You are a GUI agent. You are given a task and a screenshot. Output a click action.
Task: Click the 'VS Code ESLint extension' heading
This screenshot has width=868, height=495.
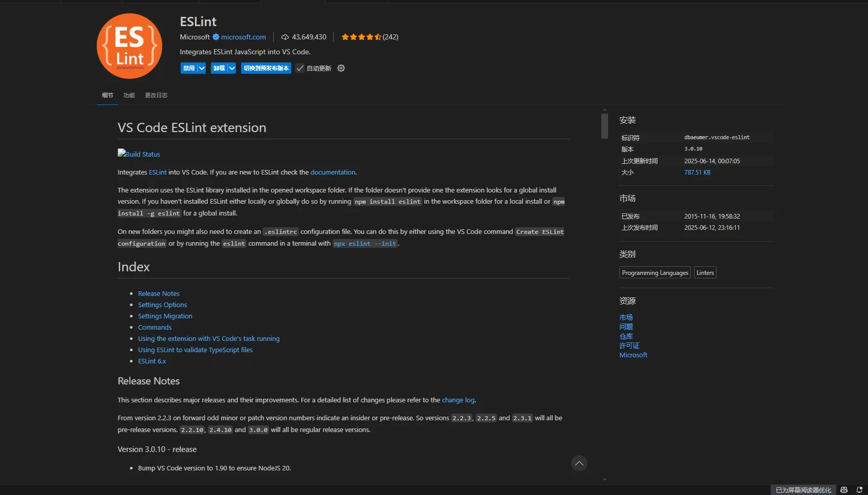tap(192, 127)
